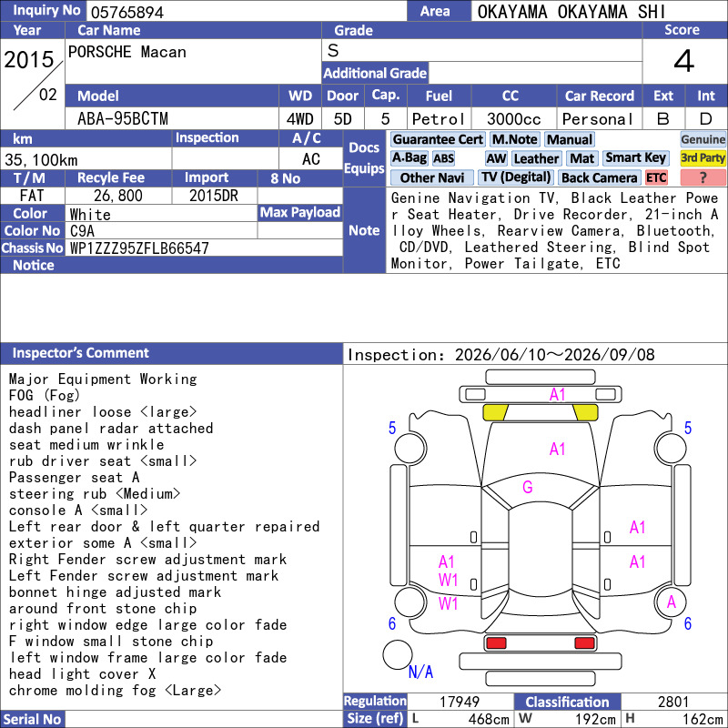Click 'Left rear door & left quarter repaired'

pos(165,527)
